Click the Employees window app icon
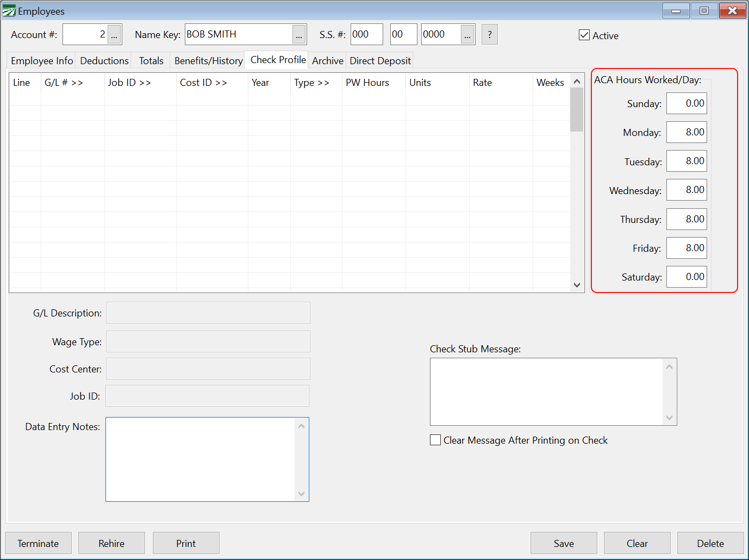This screenshot has width=749, height=560. pyautogui.click(x=9, y=11)
